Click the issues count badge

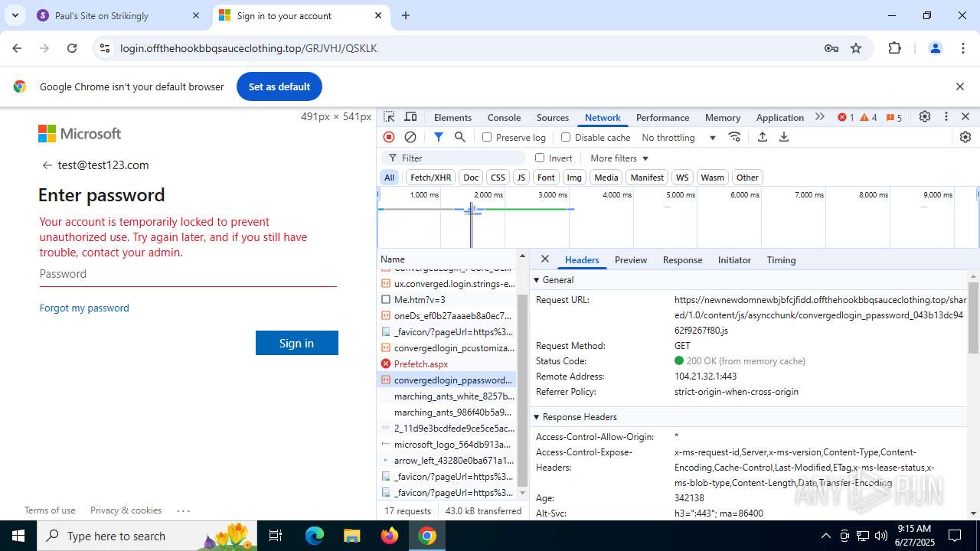tap(894, 117)
